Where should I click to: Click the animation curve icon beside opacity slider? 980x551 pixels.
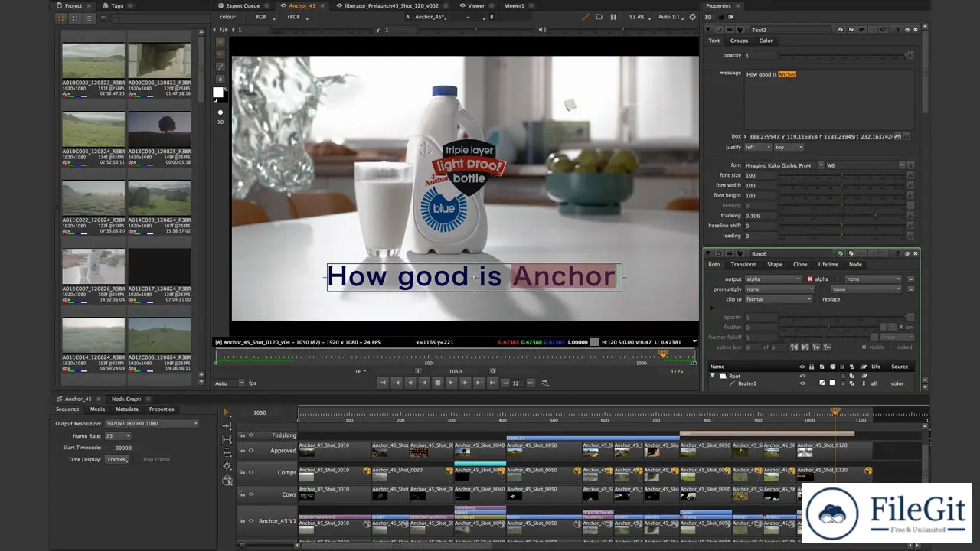911,55
